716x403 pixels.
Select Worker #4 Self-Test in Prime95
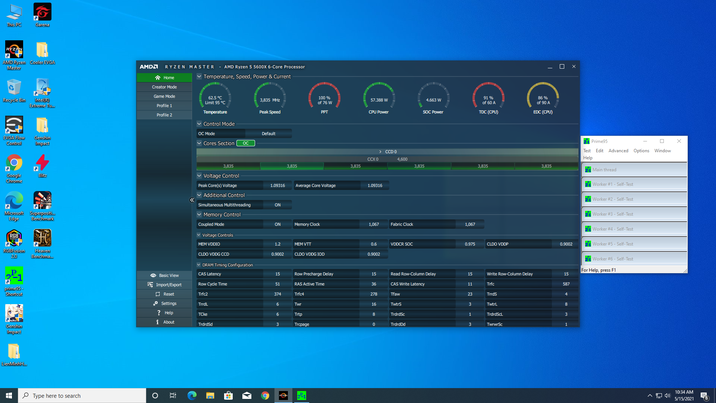pos(634,229)
